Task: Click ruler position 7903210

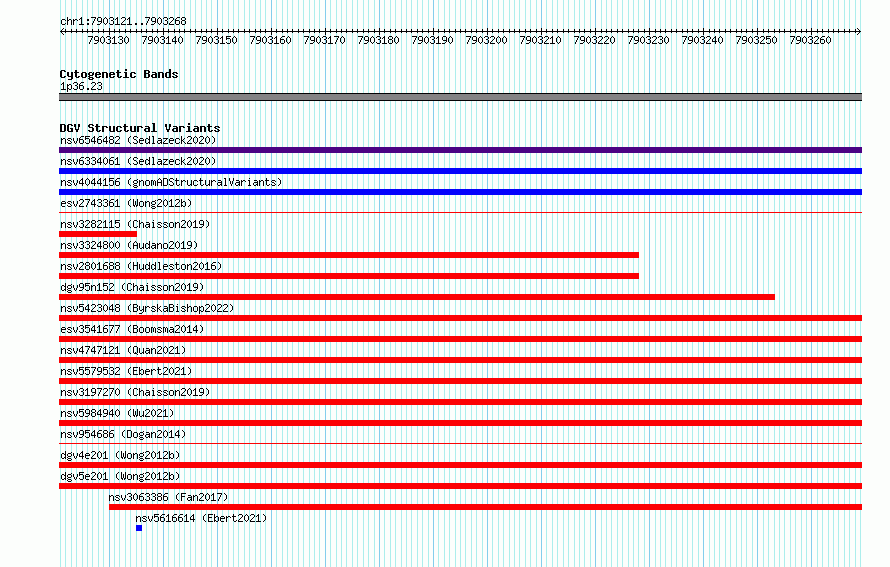Action: coord(540,40)
